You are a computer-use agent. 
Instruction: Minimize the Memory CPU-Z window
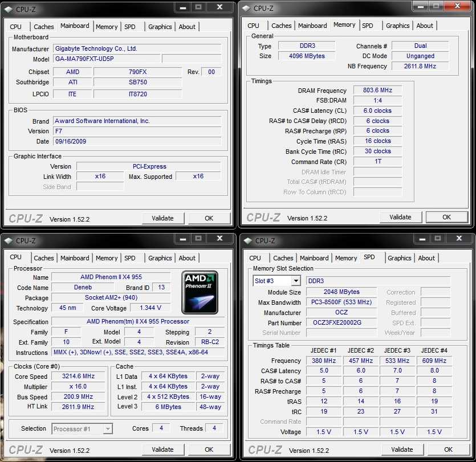(x=421, y=6)
